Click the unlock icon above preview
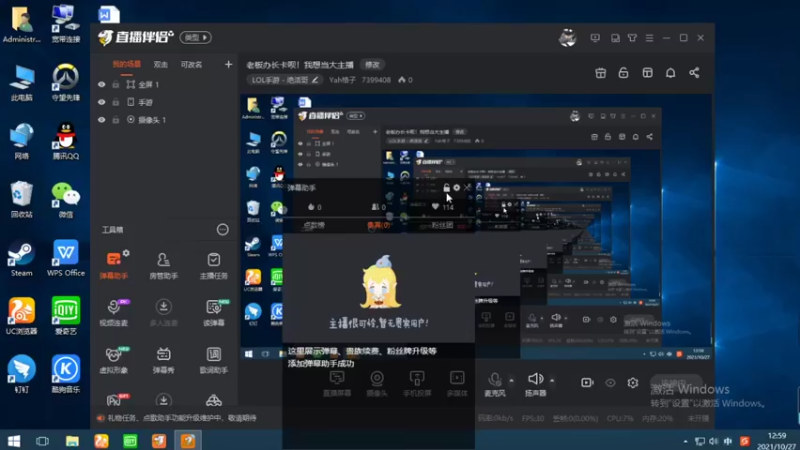Viewport: 800px width, 450px height. click(623, 73)
